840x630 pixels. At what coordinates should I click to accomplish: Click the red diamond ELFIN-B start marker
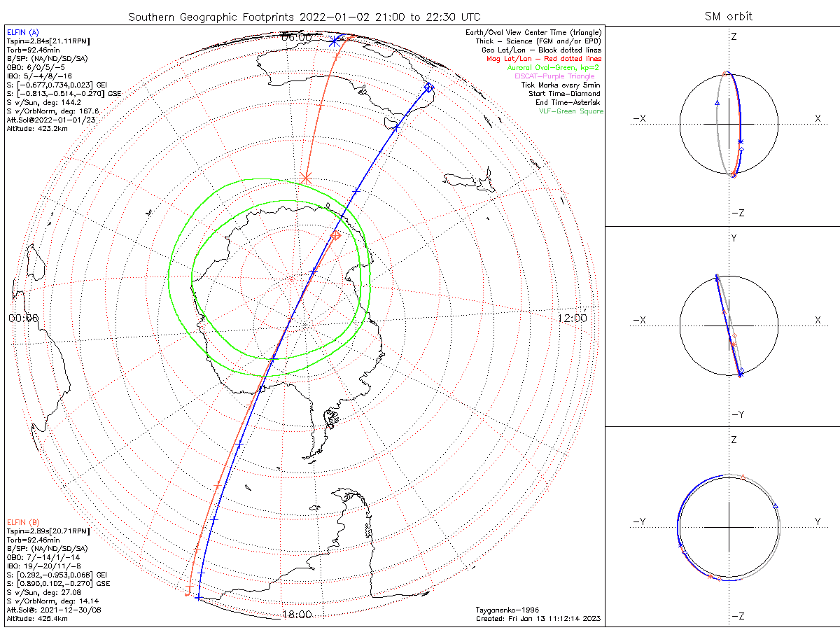click(x=335, y=236)
